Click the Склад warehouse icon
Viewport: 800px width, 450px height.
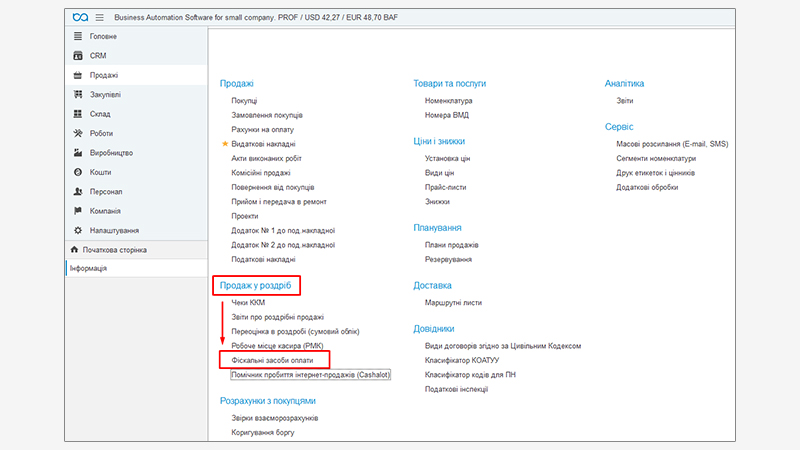pyautogui.click(x=78, y=114)
